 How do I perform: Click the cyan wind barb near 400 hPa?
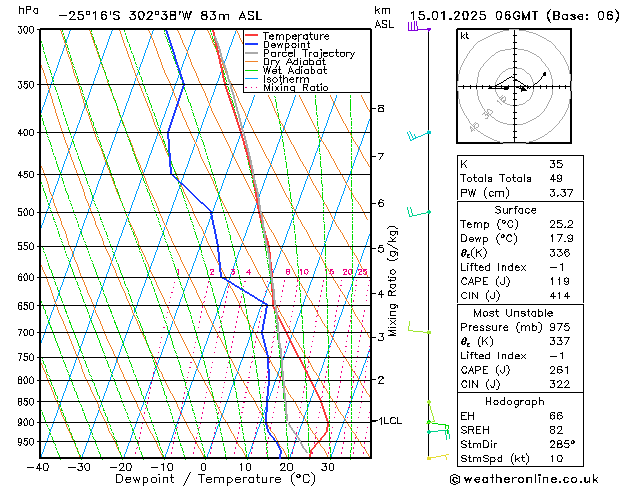[417, 134]
